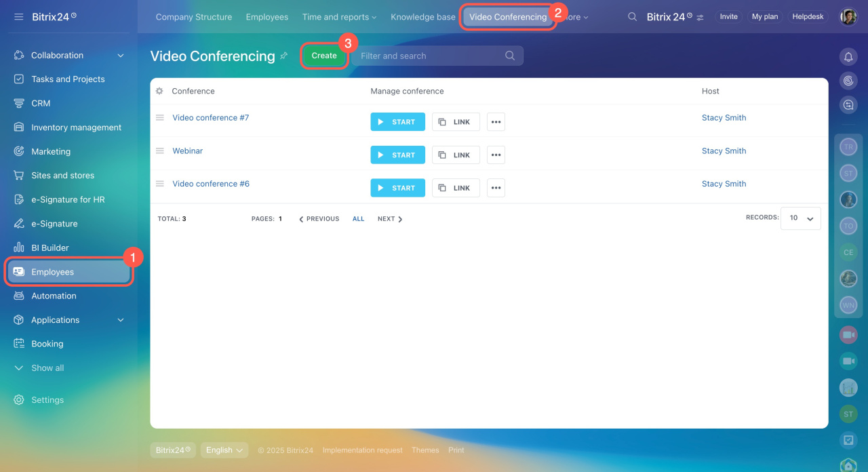Open the table settings gear icon
868x472 pixels.
coord(159,91)
